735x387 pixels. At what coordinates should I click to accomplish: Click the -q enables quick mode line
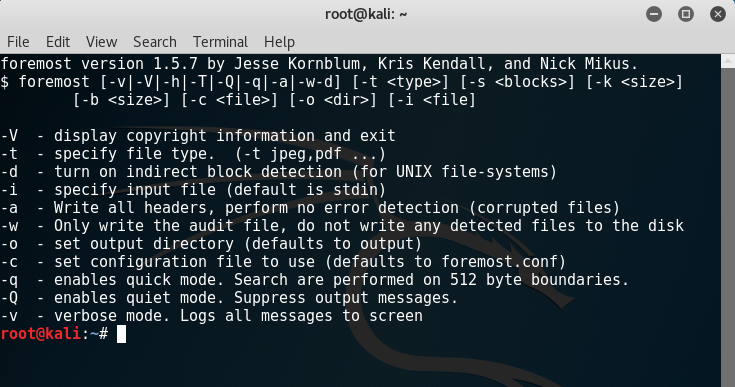tap(315, 280)
